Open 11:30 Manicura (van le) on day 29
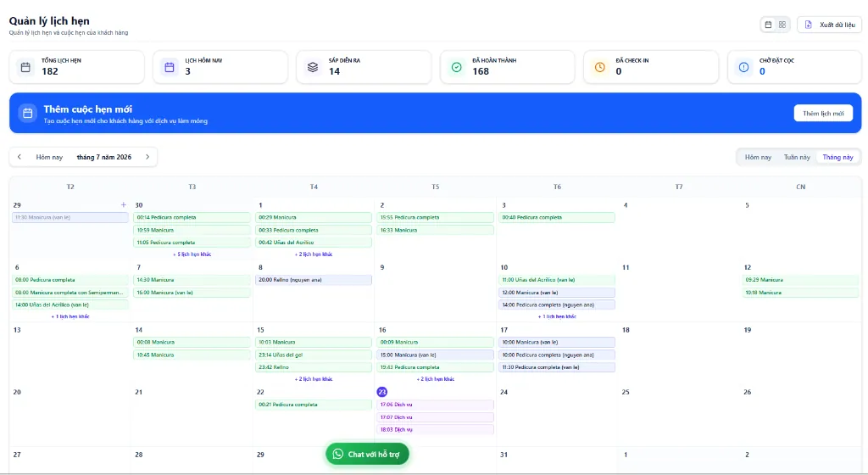868x475 pixels. click(x=70, y=218)
